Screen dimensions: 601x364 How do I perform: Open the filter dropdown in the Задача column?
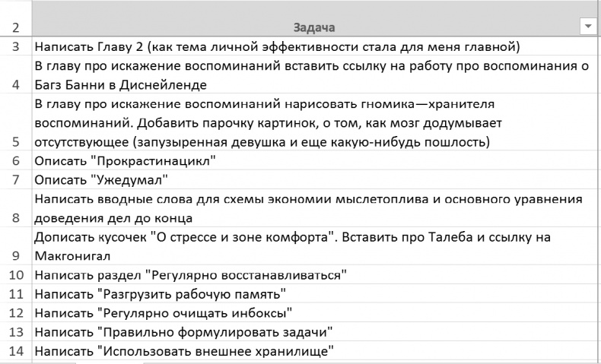tap(588, 27)
